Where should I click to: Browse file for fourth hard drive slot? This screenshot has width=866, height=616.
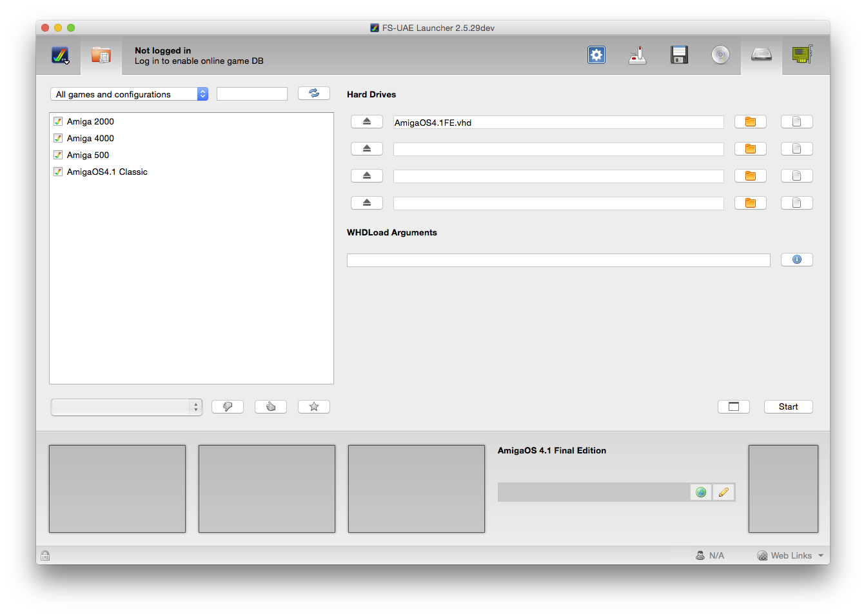[797, 203]
